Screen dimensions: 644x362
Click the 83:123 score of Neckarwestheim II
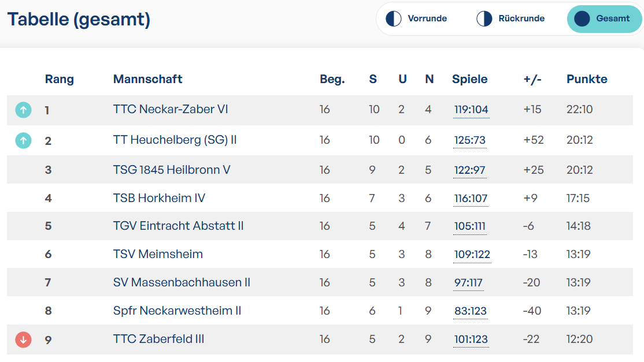coord(470,311)
